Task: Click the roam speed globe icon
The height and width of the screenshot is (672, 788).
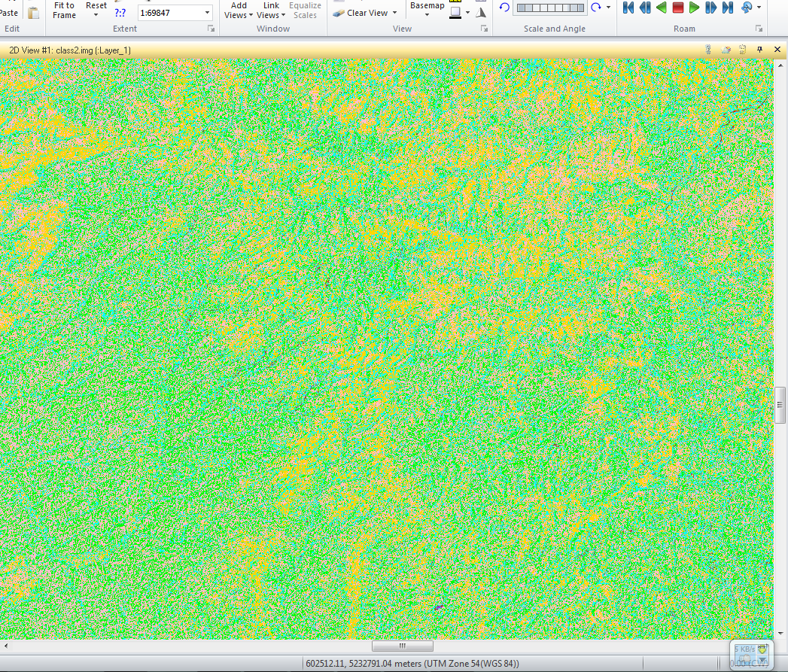Action: [747, 9]
